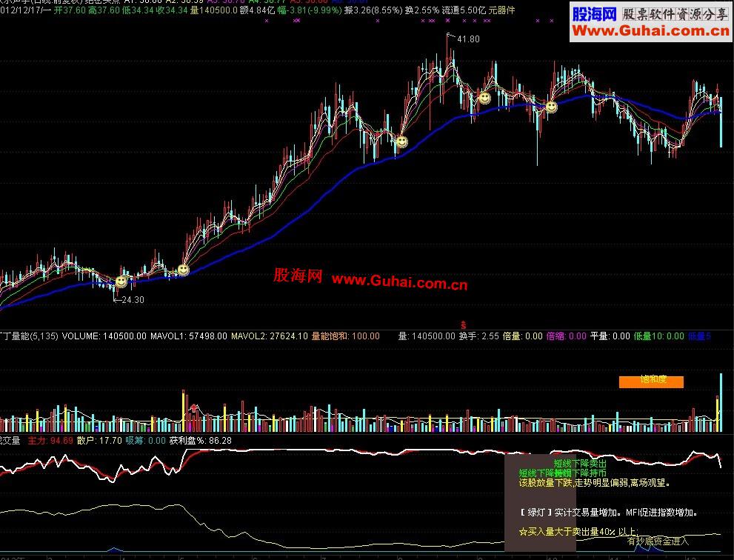Click the 获利盘%: 86.28 readout
Screen dimensions: 734x560
(201, 441)
